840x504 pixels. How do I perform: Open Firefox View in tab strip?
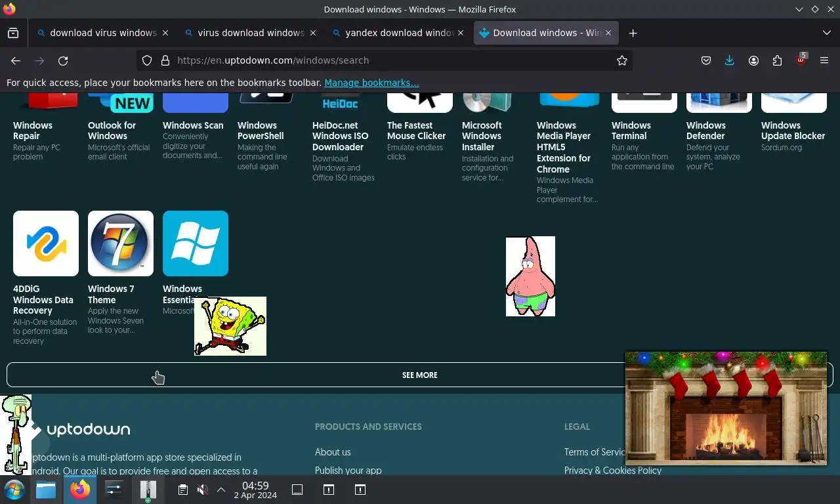point(13,33)
